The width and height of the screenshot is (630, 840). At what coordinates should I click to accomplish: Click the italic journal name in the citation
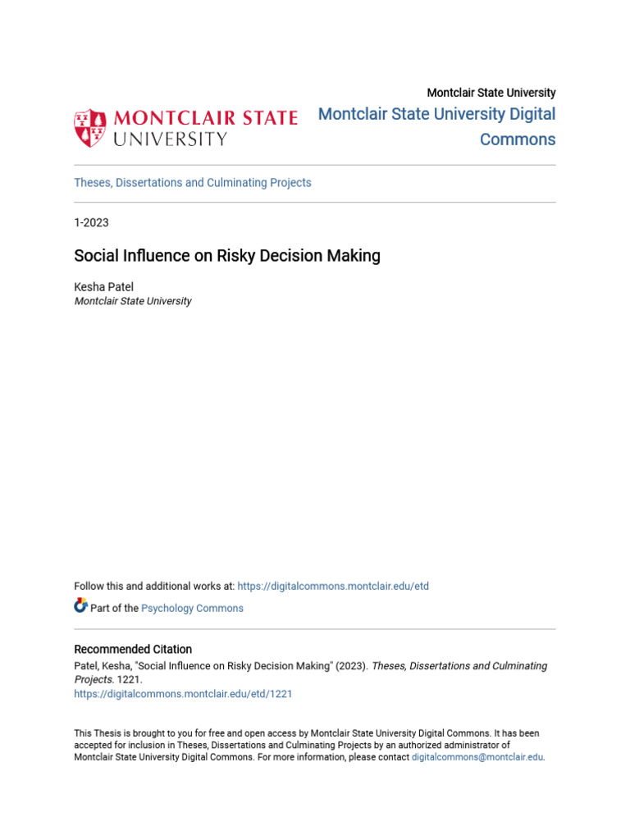coord(459,666)
